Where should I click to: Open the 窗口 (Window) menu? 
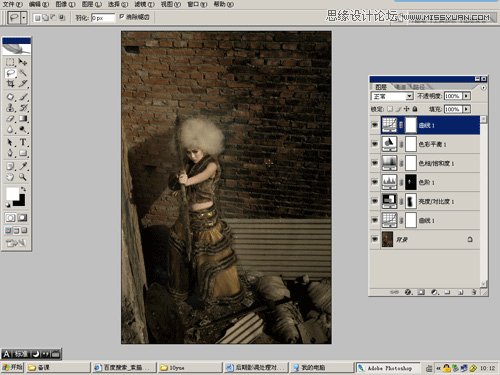(x=197, y=4)
